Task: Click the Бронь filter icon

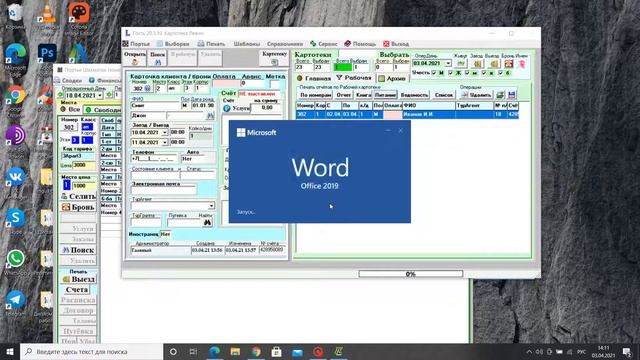Action: [x=508, y=63]
